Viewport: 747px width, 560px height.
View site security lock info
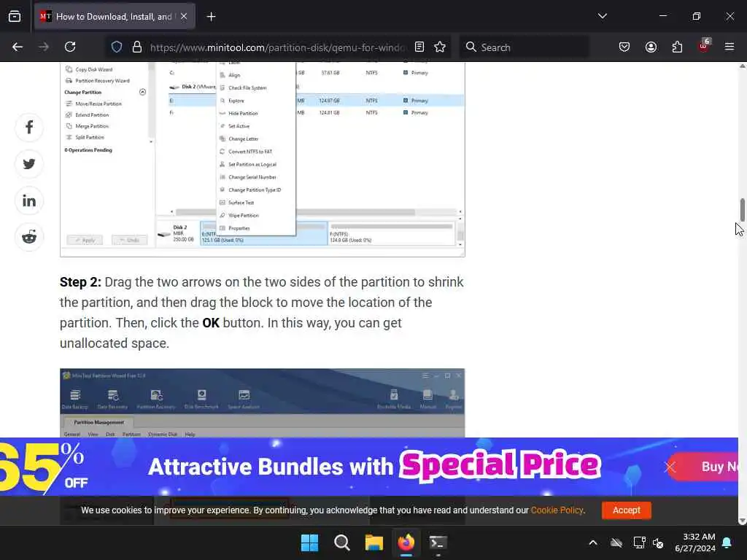pyautogui.click(x=137, y=47)
